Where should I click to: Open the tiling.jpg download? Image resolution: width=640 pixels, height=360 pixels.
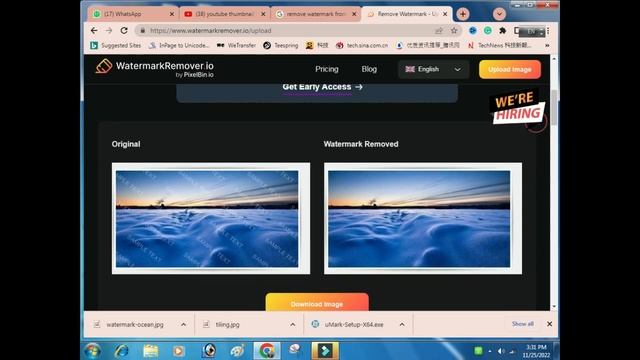(227, 324)
